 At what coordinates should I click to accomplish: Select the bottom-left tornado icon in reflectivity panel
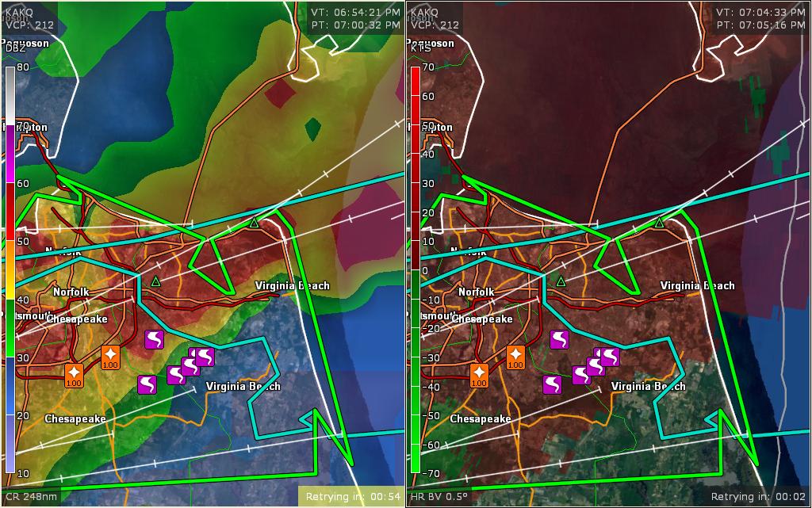147,384
